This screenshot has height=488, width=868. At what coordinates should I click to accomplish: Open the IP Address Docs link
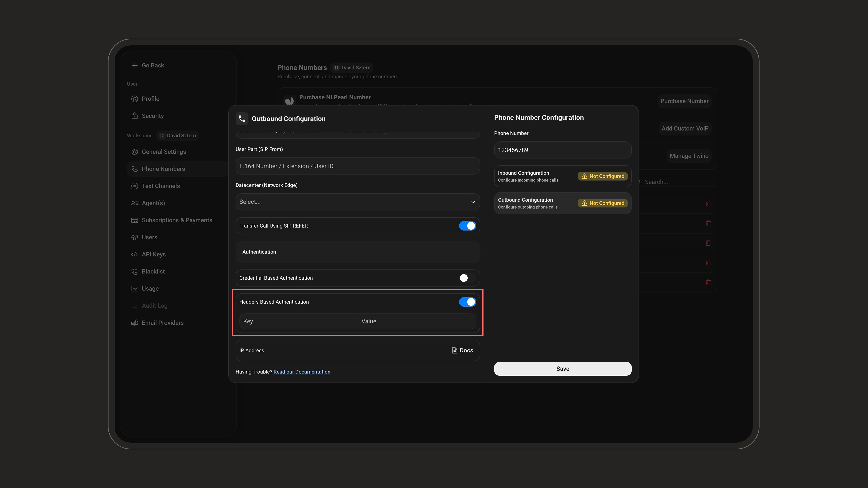pyautogui.click(x=462, y=350)
